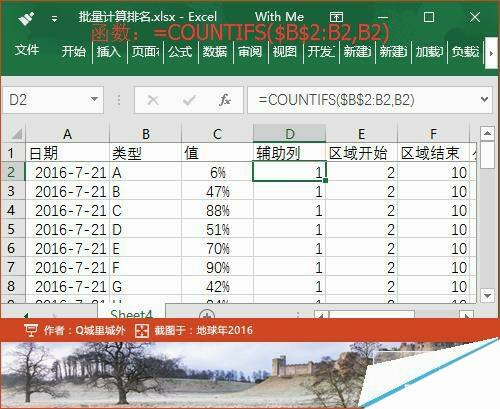The height and width of the screenshot is (409, 500).
Task: Expand the Name Box dropdown arrow
Action: pyautogui.click(x=94, y=99)
